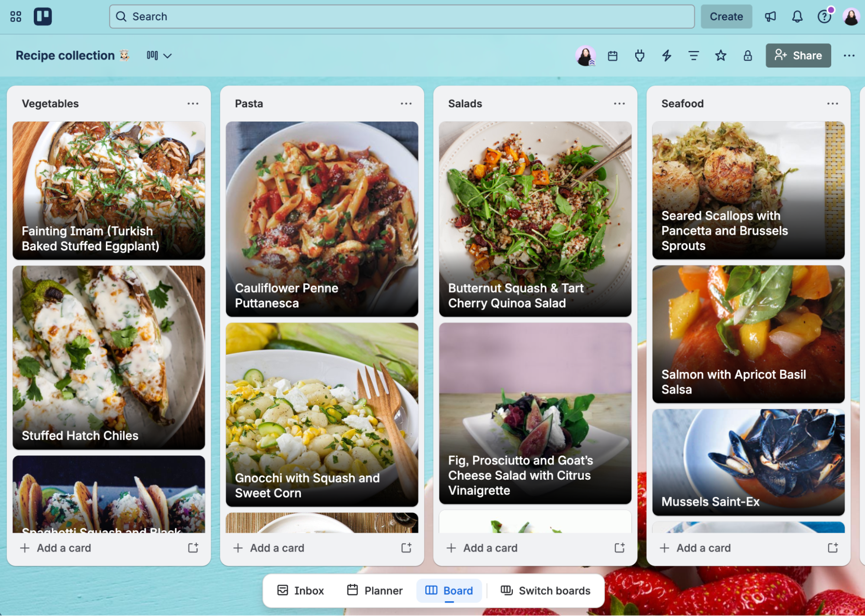Star the Recipe collection board
The width and height of the screenshot is (865, 616).
pos(720,55)
